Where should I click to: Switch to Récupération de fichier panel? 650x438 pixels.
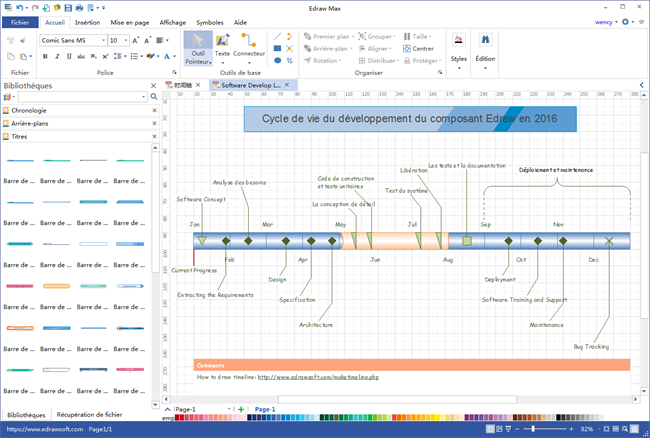coord(89,414)
